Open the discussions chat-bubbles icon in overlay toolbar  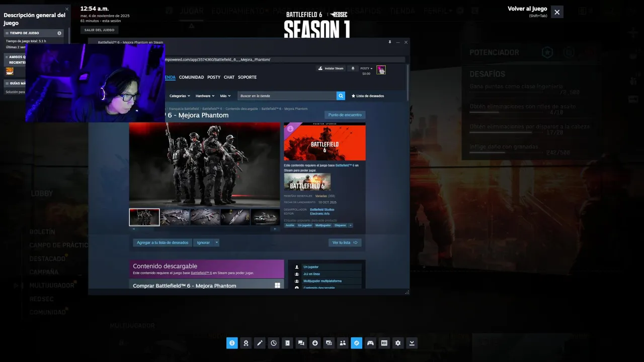[301, 343]
